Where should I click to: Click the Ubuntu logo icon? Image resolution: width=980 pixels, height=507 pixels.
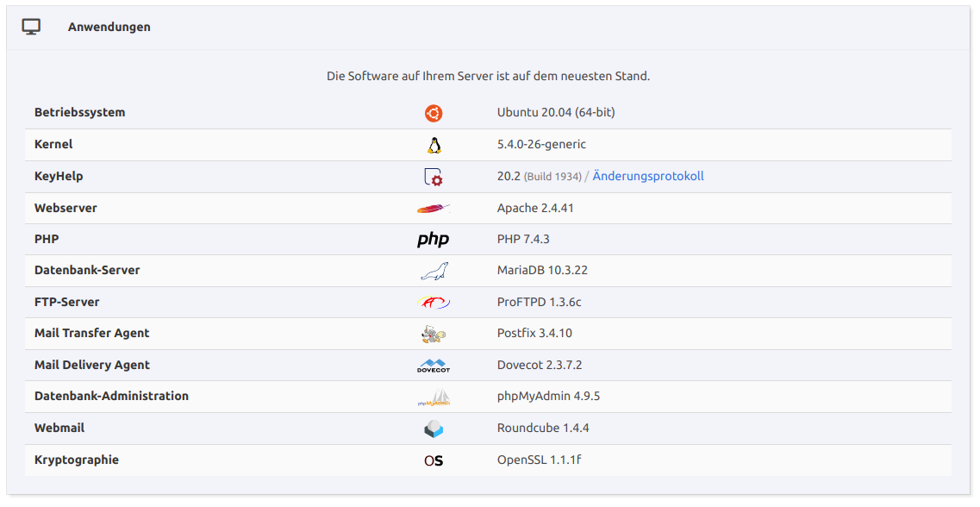click(x=433, y=113)
